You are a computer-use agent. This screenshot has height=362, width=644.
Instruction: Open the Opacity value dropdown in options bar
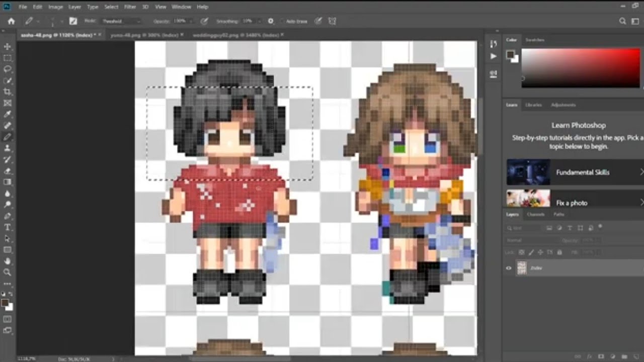click(191, 21)
